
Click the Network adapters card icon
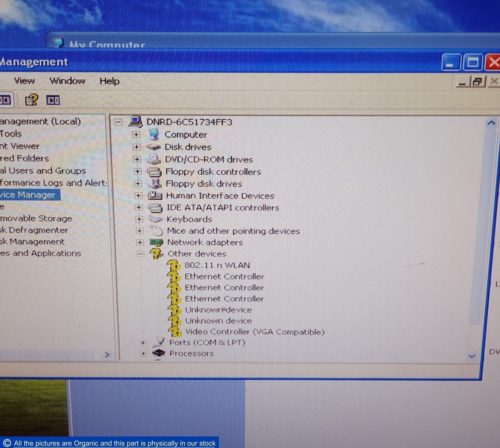tap(157, 242)
